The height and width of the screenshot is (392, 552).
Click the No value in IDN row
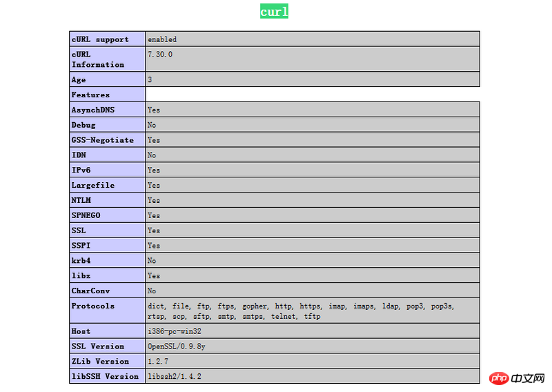152,155
